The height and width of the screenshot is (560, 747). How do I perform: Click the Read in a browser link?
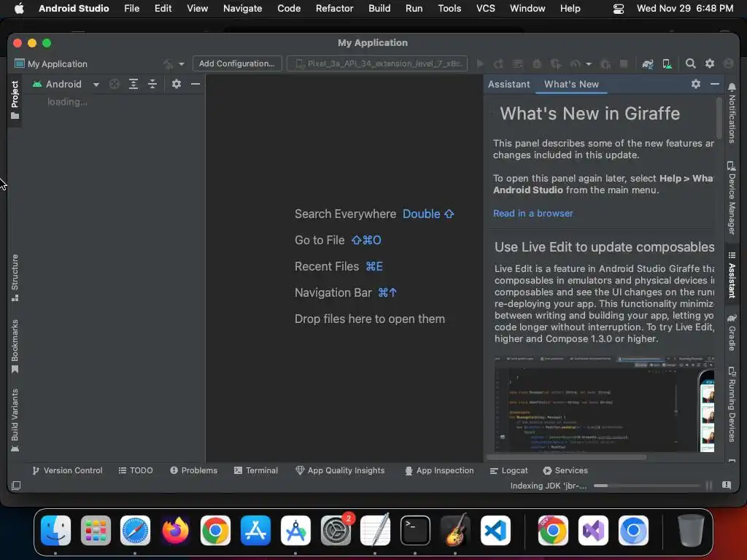point(533,214)
